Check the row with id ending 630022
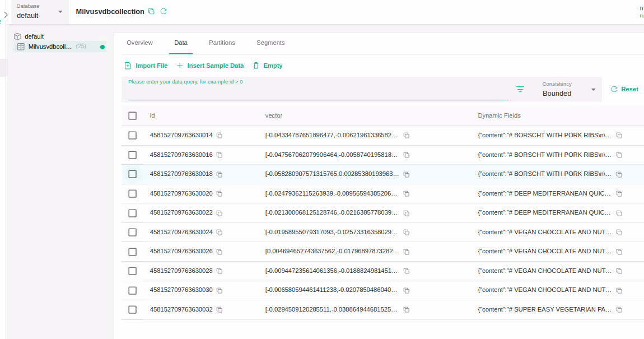Image resolution: width=644 pixels, height=339 pixels. point(132,213)
